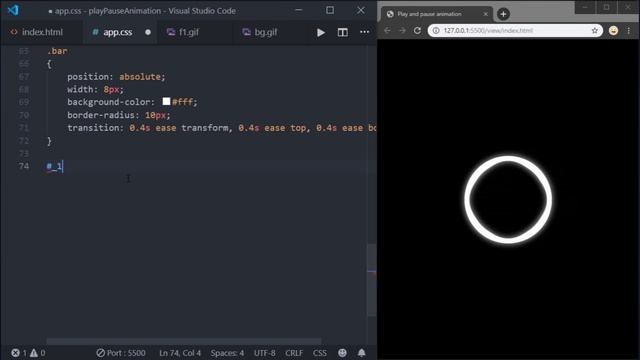Change indentation via Spaces: 4
Screen dimensions: 640x360
click(227, 353)
